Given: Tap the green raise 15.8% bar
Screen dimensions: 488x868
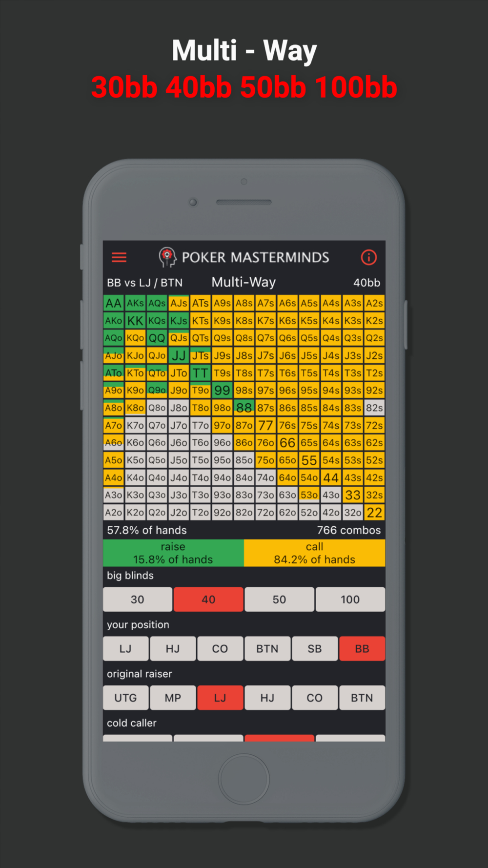Looking at the screenshot, I should (173, 553).
